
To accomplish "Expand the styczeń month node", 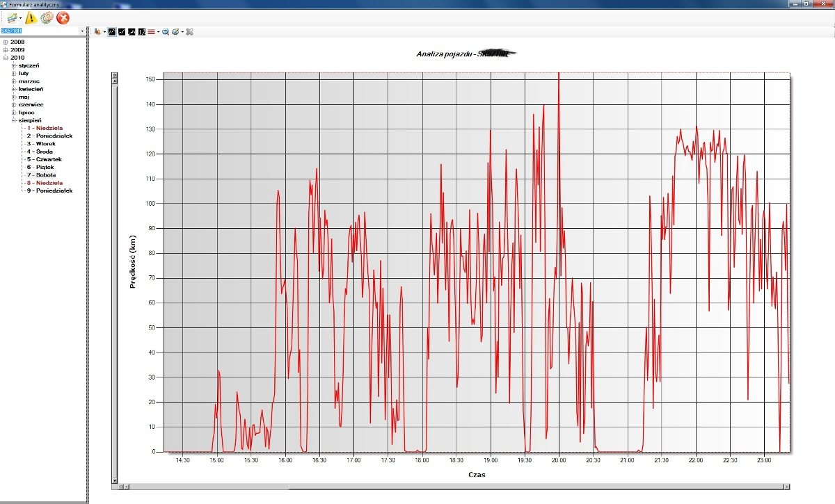I will [x=14, y=65].
